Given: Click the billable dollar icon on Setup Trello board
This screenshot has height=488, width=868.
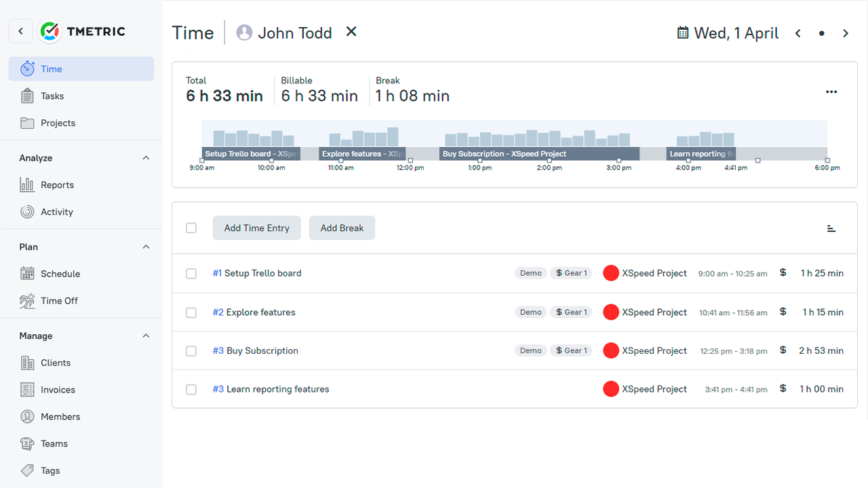Looking at the screenshot, I should (783, 272).
